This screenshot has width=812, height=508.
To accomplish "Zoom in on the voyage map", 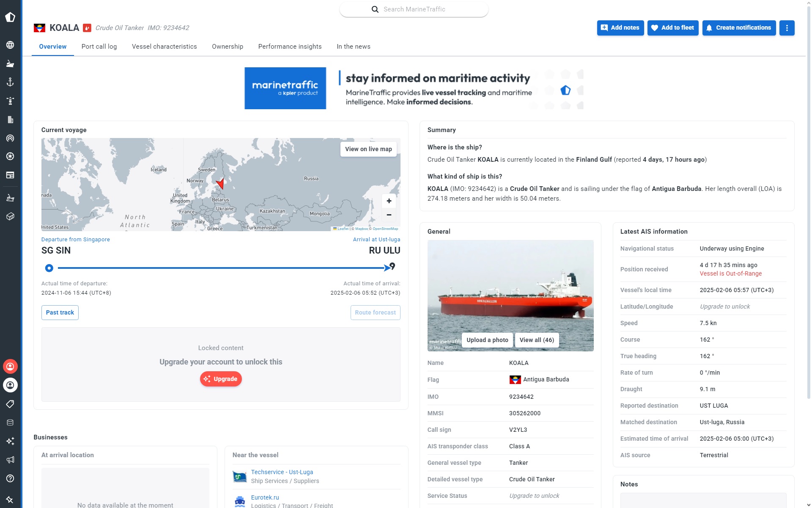I will pyautogui.click(x=389, y=201).
